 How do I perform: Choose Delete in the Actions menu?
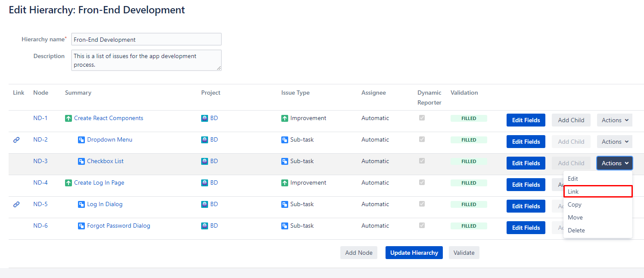point(576,230)
